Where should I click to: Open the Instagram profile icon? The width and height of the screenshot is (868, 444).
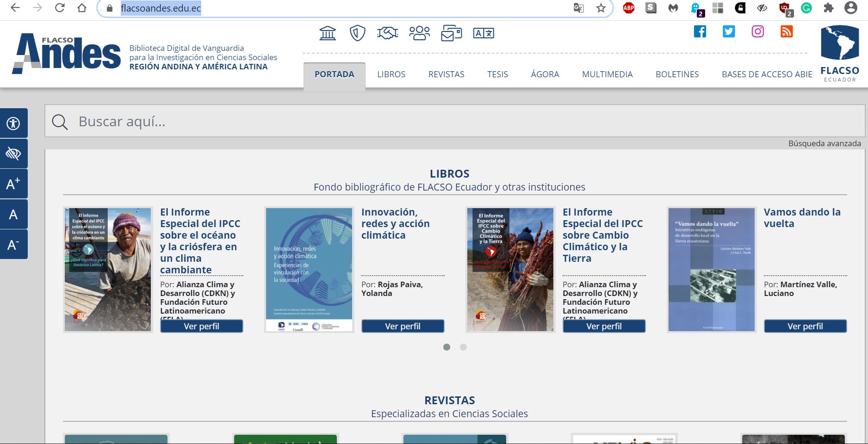click(757, 31)
